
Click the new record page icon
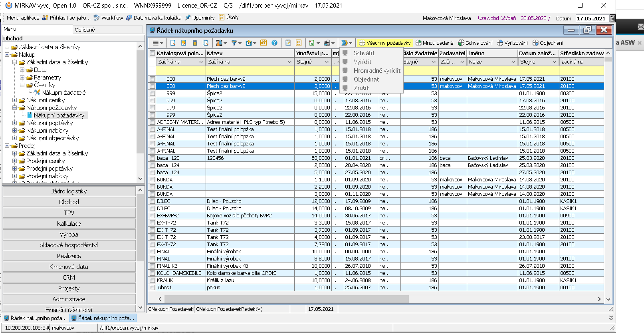(x=173, y=43)
